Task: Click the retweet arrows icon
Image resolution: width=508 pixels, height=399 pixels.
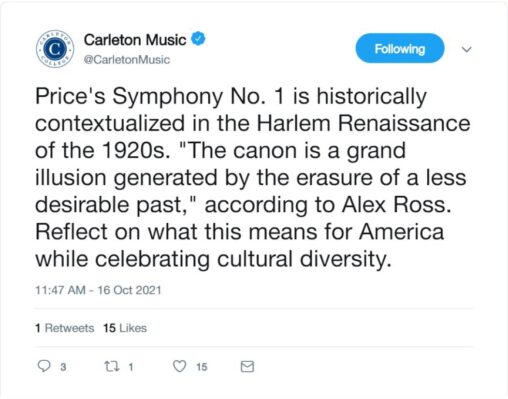Action: [x=112, y=367]
